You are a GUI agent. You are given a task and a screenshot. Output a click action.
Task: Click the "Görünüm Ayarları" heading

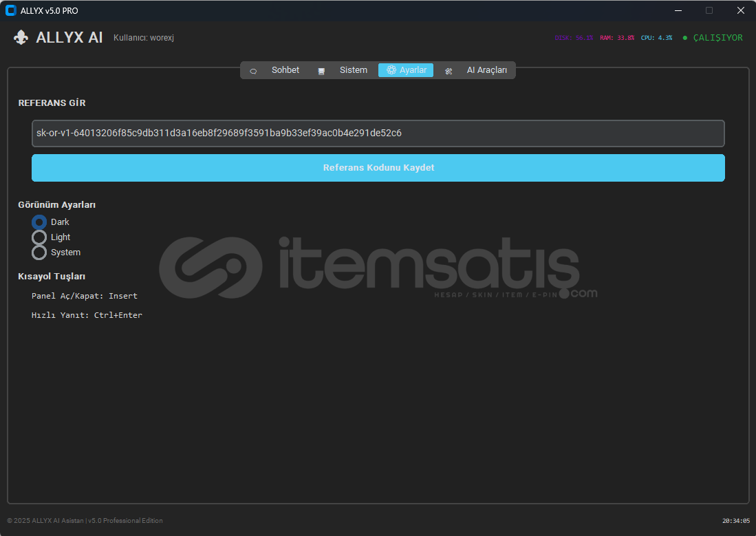tap(57, 205)
